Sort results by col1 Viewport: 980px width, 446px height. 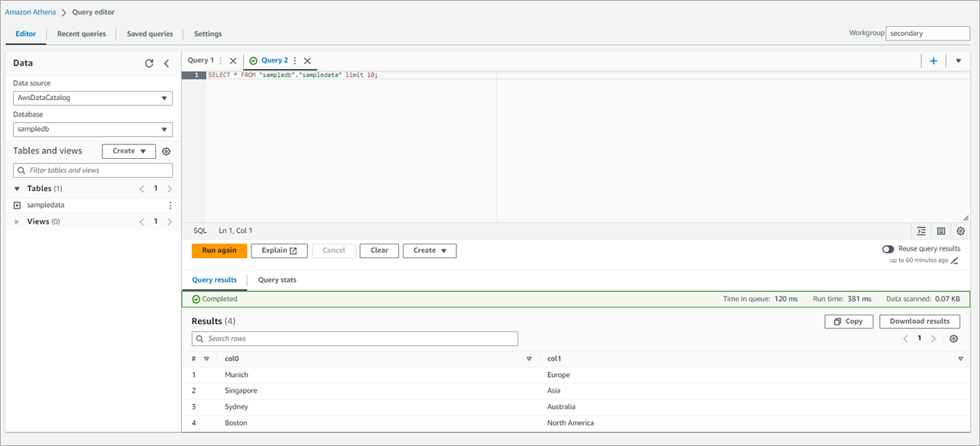[x=961, y=359]
